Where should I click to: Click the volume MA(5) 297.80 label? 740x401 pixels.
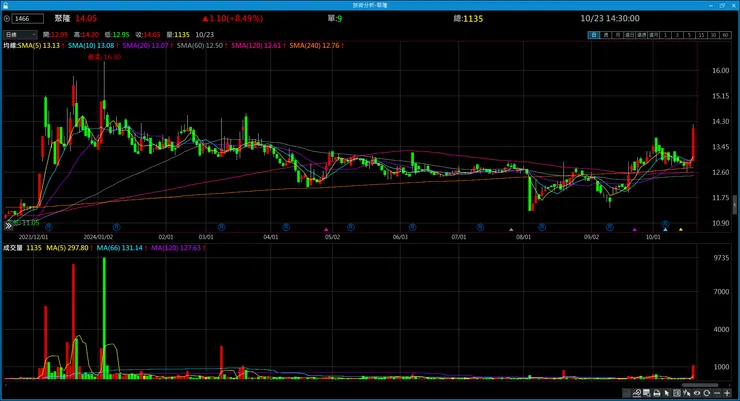pos(67,248)
